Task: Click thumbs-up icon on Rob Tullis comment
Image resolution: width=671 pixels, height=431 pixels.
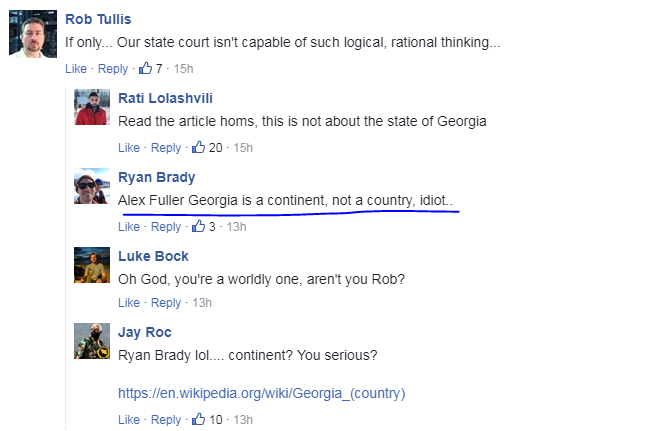Action: click(145, 68)
